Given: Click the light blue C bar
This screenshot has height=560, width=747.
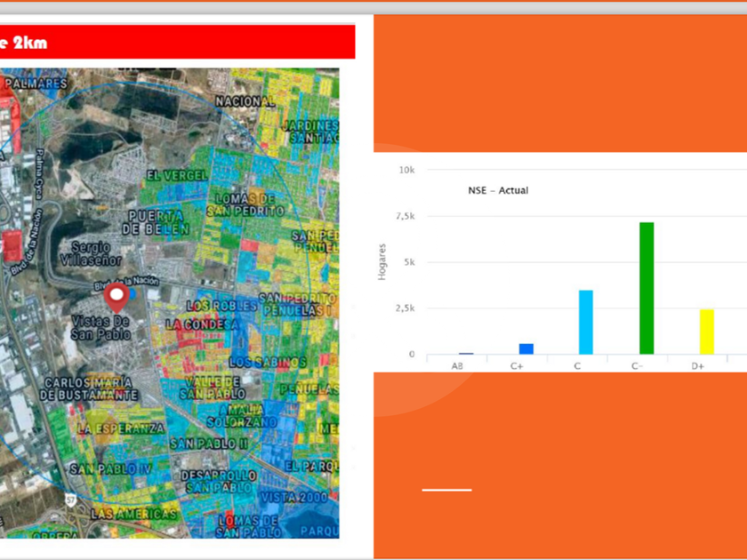Looking at the screenshot, I should pos(586,322).
